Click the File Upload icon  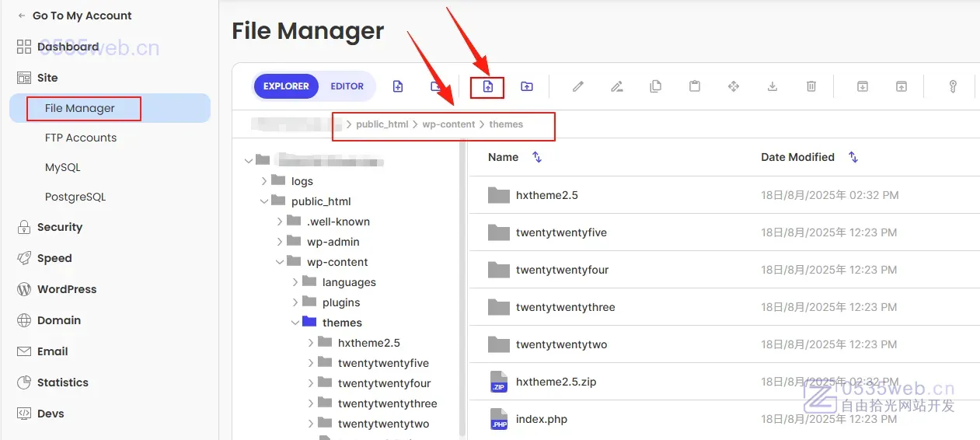point(488,86)
